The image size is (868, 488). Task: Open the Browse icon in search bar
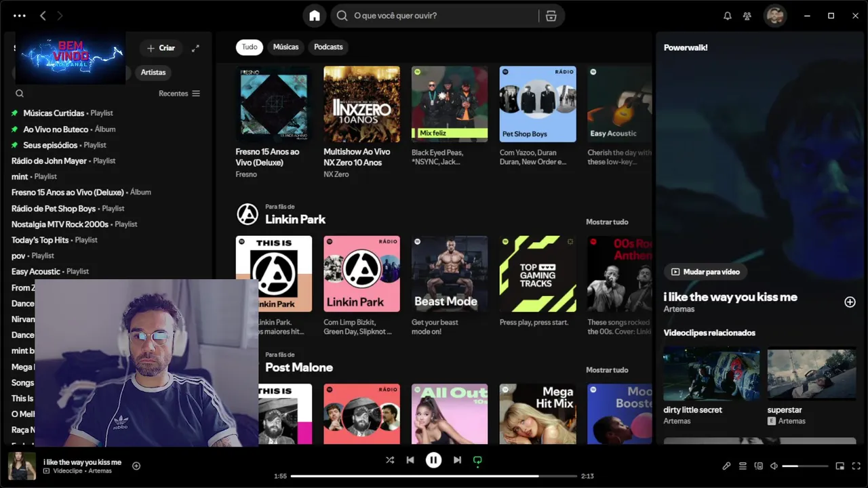[x=551, y=16]
